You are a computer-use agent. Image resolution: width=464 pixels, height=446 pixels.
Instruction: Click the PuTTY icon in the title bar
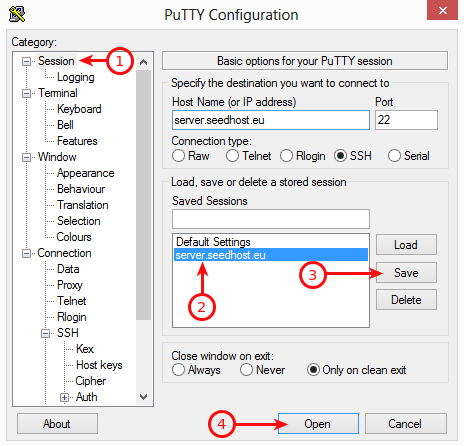(x=17, y=14)
